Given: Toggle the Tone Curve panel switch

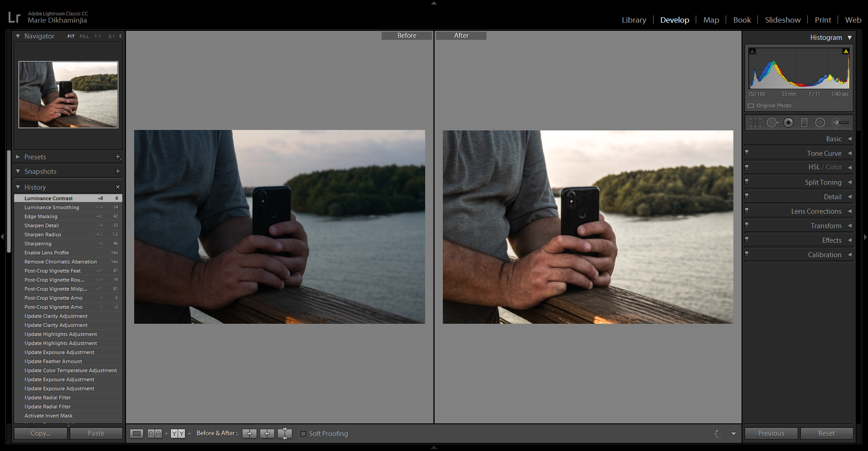Looking at the screenshot, I should pyautogui.click(x=747, y=153).
